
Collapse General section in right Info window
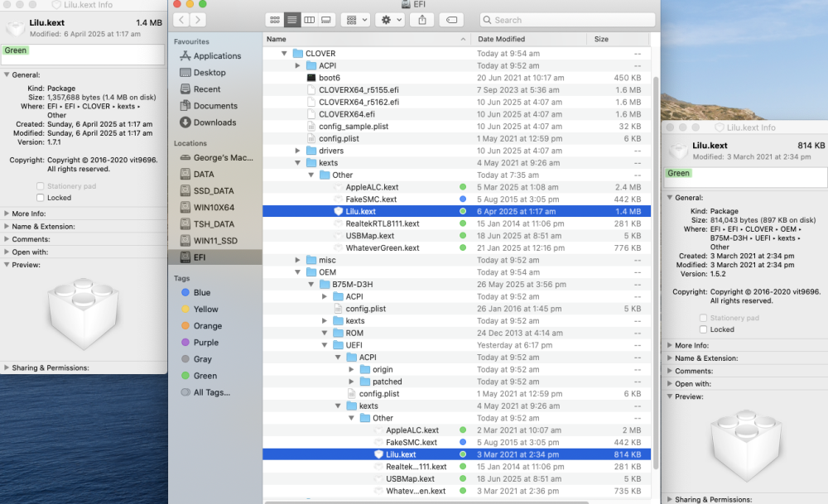click(670, 198)
